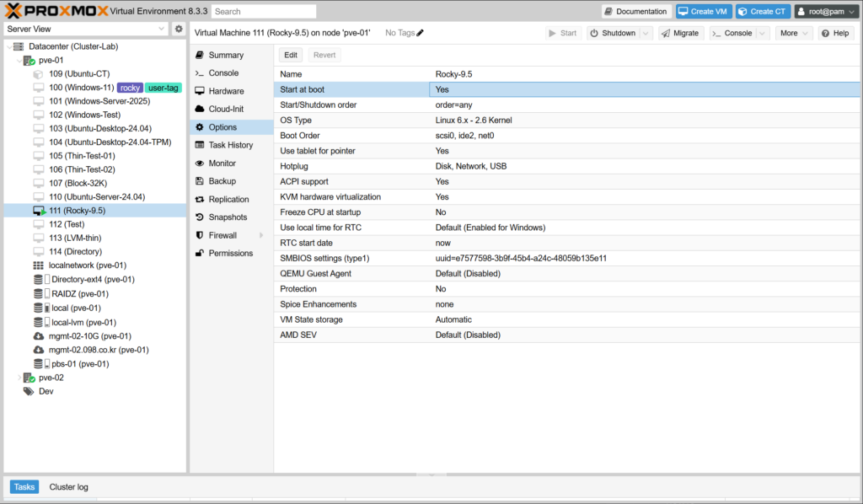Click the Create VM button
The height and width of the screenshot is (504, 863).
click(702, 11)
